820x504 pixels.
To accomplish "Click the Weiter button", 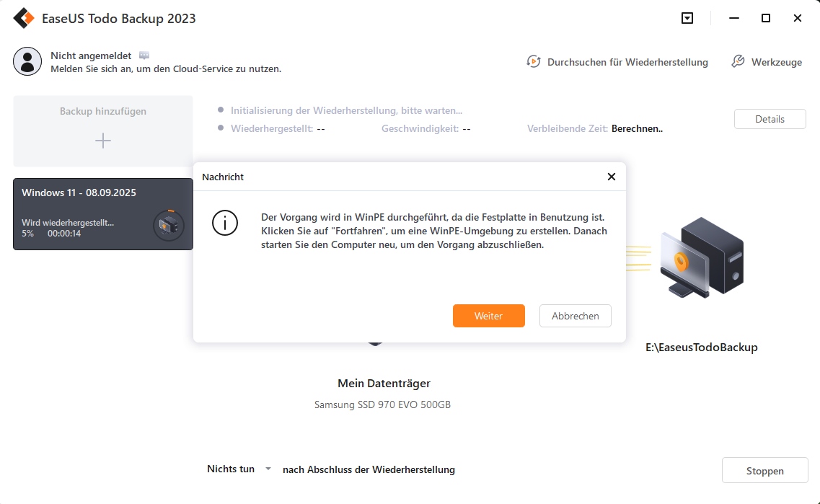I will 488,316.
